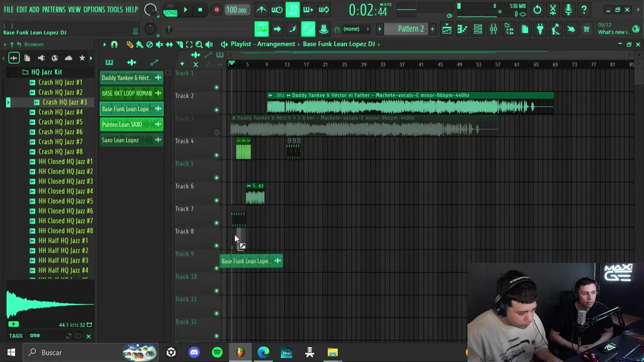The height and width of the screenshot is (362, 644).
Task: Switch to Song mode
Action: coord(171,13)
